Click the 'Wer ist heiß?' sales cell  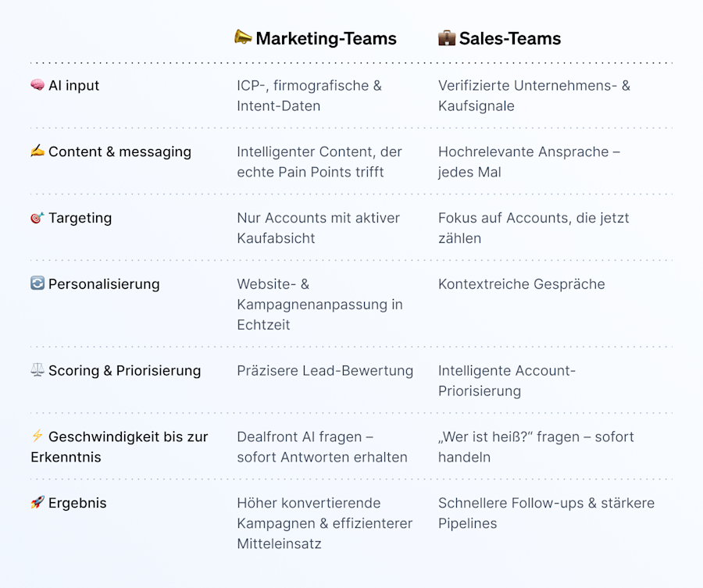pyautogui.click(x=536, y=447)
